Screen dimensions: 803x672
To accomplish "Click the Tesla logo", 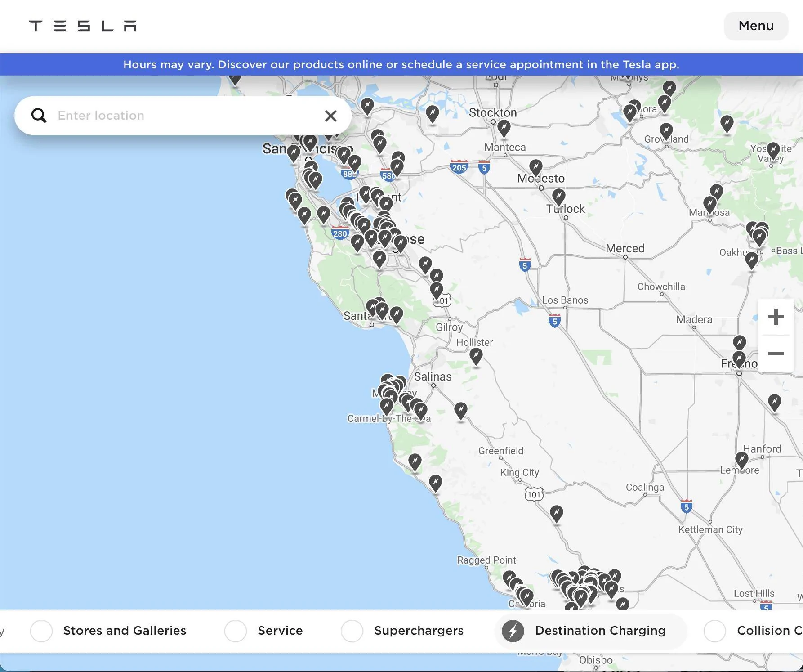I will (x=83, y=26).
